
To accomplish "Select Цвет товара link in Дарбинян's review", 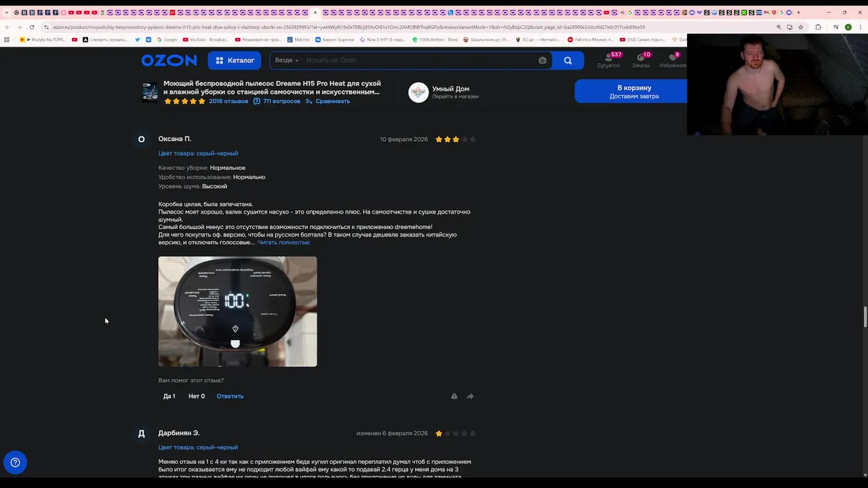I will (x=198, y=447).
